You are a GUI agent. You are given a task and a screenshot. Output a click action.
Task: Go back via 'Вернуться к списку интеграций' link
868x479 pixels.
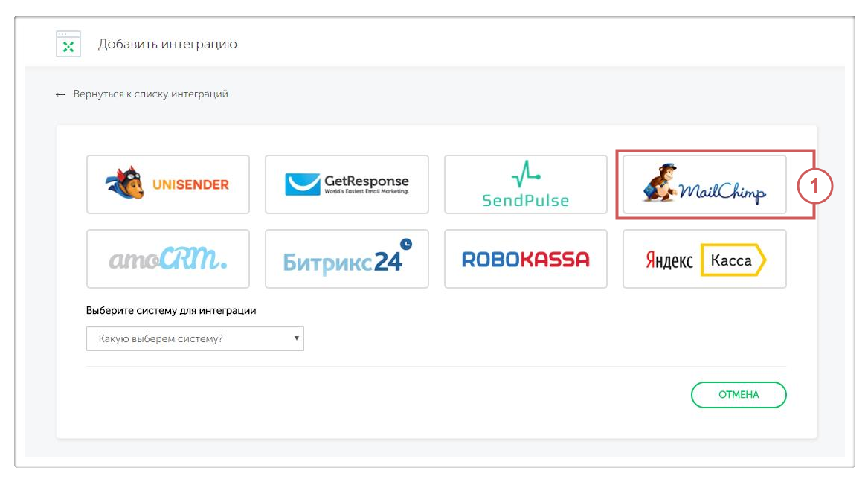(150, 94)
